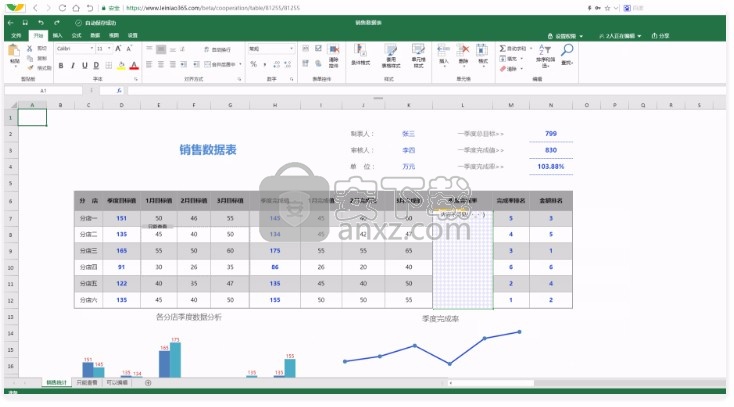Click the Paste icon in the ribbon
This screenshot has height=407, width=734.
(x=14, y=52)
